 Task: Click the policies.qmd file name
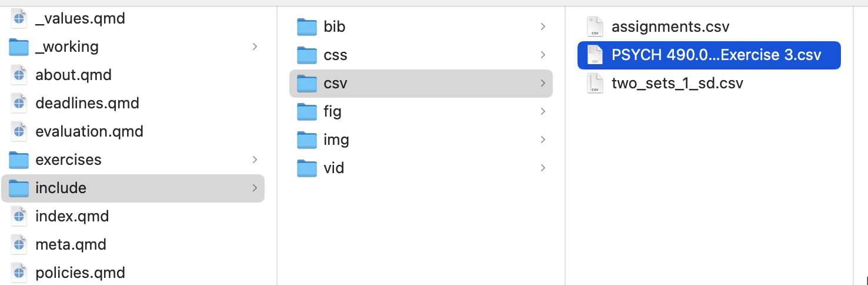[x=80, y=273]
